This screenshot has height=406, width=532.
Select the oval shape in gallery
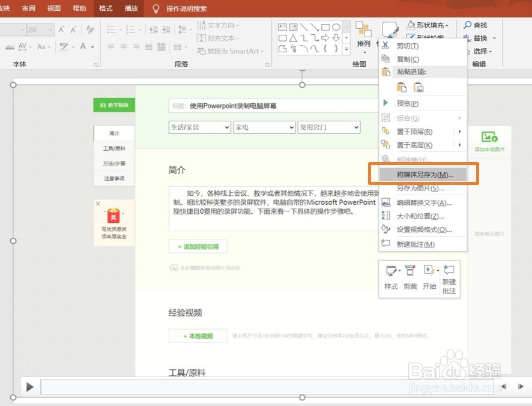[336, 27]
